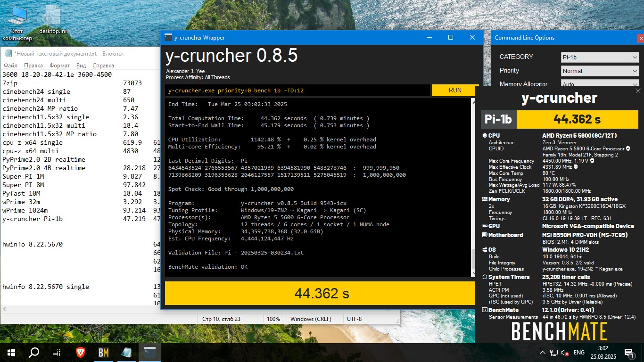Open taskbar Search magnifier
Image resolution: width=644 pixels, height=362 pixels.
tap(34, 352)
